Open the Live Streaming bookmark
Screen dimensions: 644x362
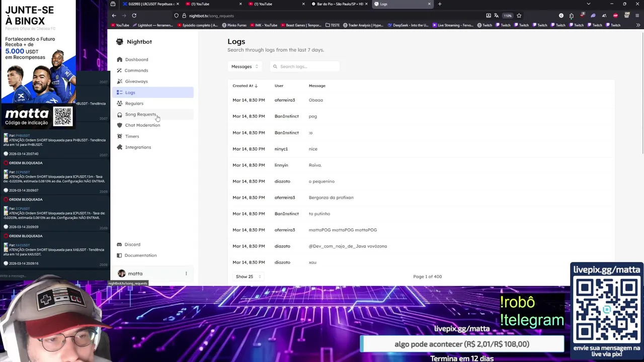click(452, 25)
